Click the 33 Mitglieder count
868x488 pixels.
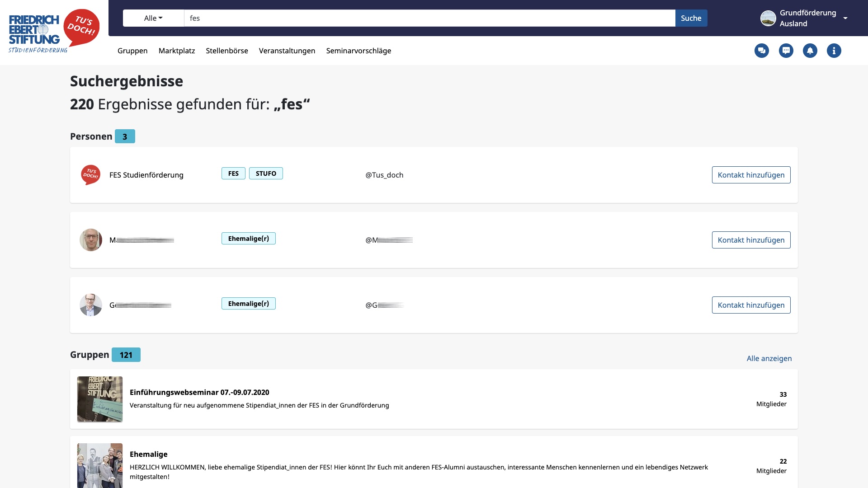[x=771, y=399]
